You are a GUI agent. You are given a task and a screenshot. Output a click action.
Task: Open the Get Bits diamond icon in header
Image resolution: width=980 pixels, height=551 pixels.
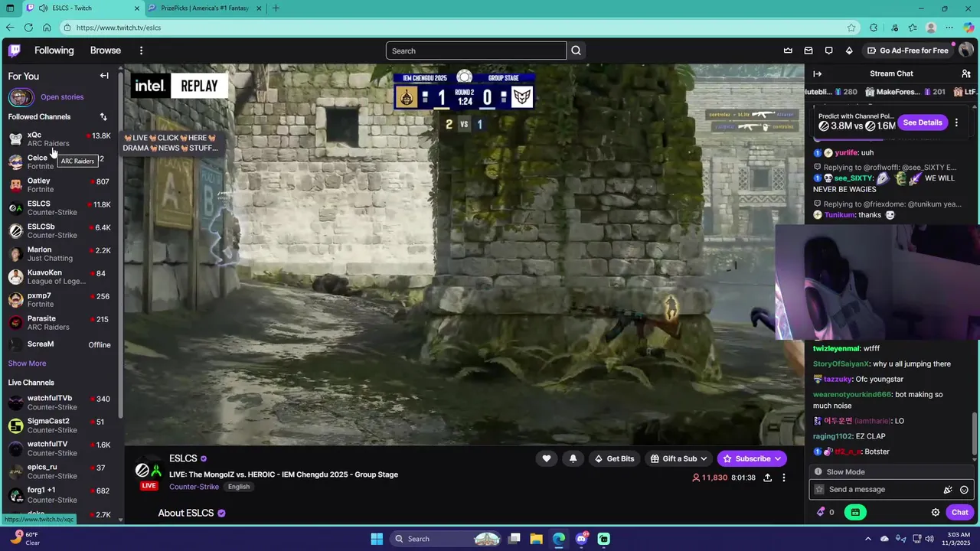[849, 51]
